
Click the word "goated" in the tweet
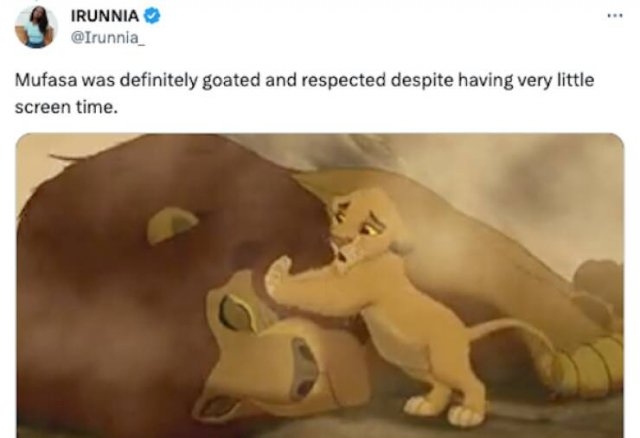tap(231, 81)
